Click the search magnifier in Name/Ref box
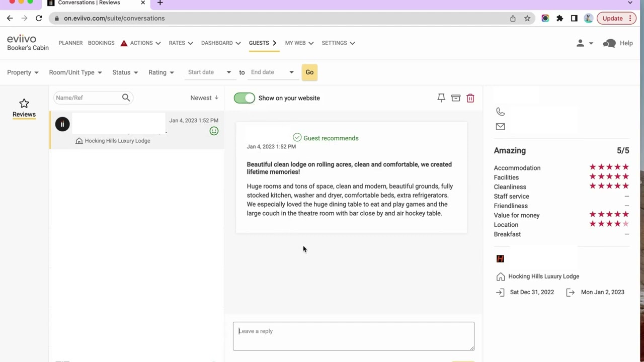 tap(126, 98)
